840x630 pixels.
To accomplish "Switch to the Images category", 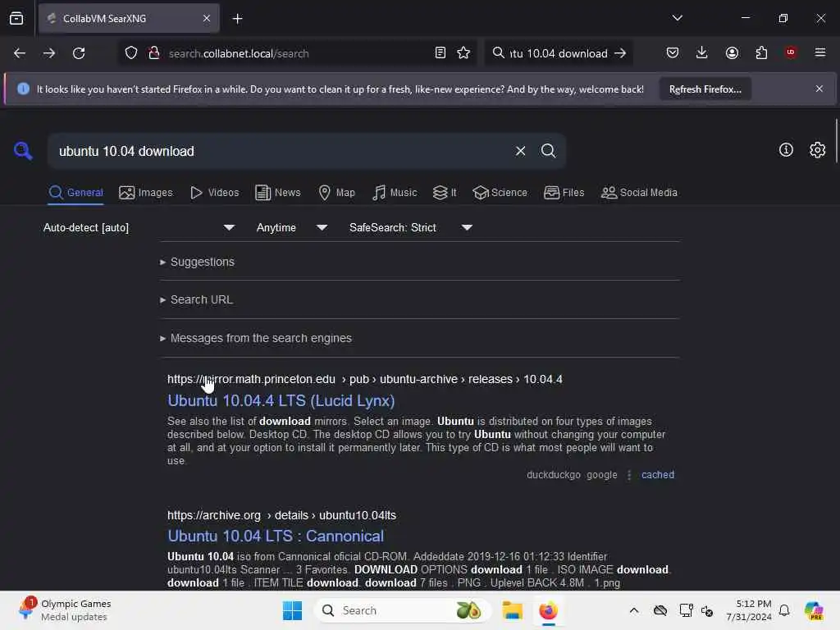I will coord(146,193).
